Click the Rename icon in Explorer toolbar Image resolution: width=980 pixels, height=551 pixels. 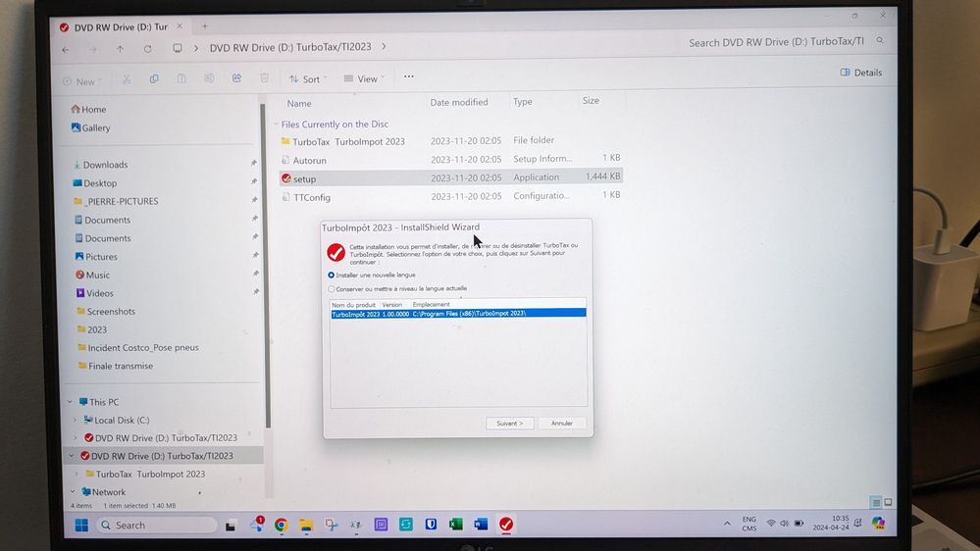pos(209,78)
